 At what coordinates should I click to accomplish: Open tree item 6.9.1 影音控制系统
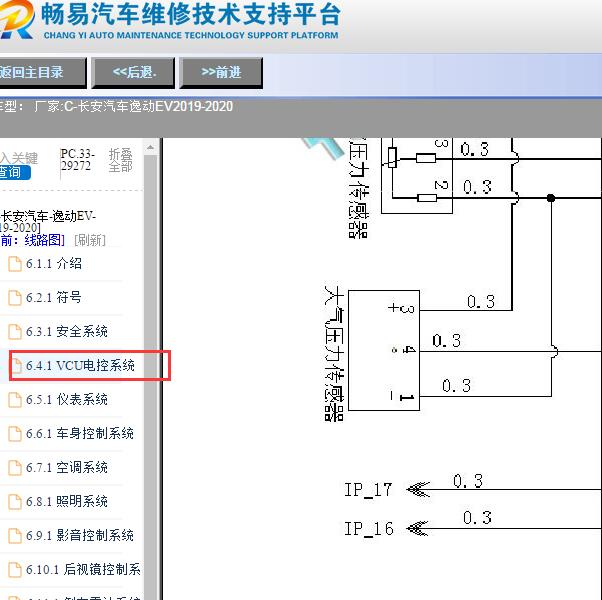coord(80,535)
